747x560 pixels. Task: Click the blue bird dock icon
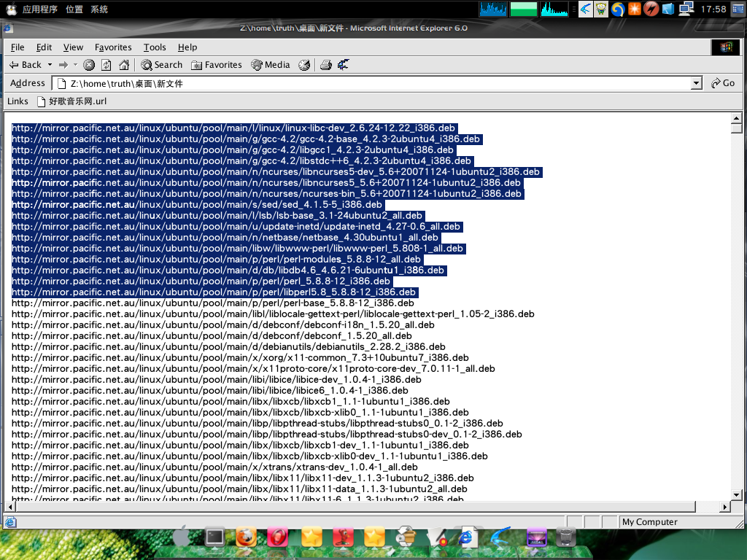pos(500,537)
